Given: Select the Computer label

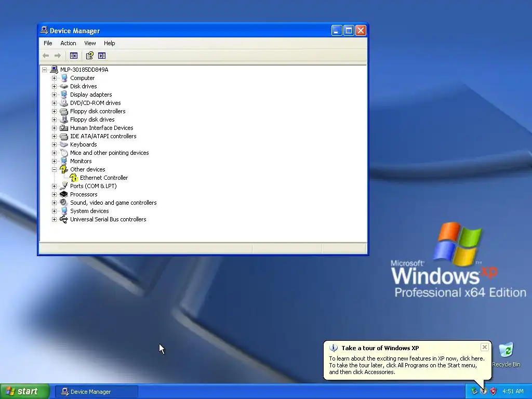Looking at the screenshot, I should [82, 78].
